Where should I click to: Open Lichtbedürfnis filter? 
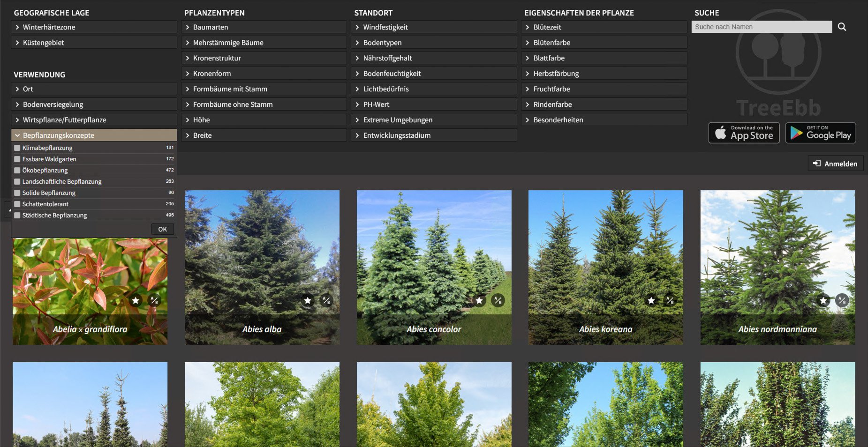click(434, 89)
